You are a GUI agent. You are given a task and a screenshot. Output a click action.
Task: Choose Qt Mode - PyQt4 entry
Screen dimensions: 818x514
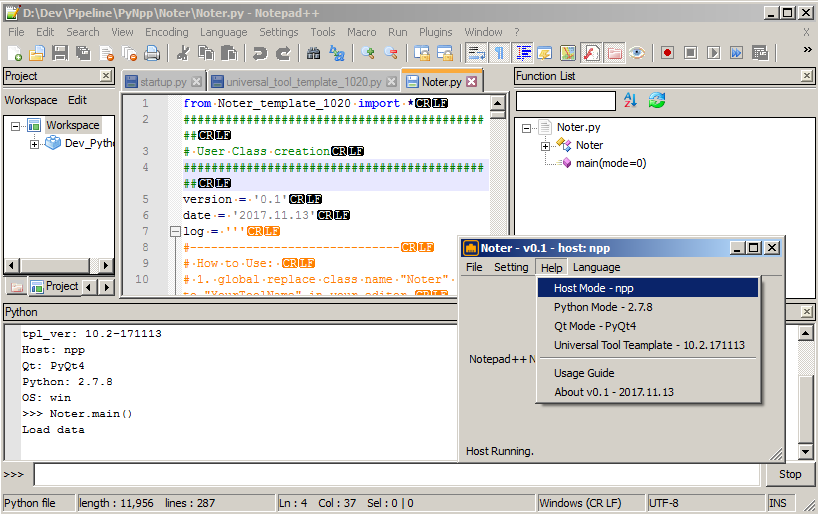tap(648, 326)
